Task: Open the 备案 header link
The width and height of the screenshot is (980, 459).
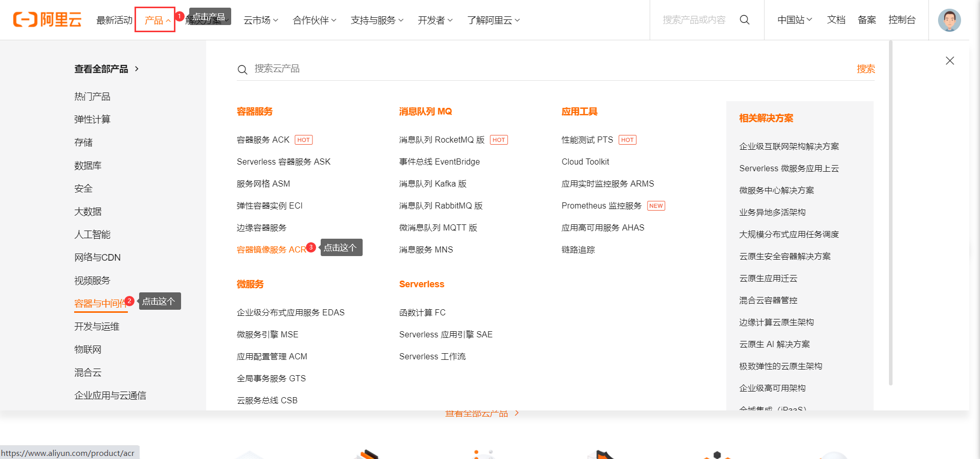Action: (867, 19)
